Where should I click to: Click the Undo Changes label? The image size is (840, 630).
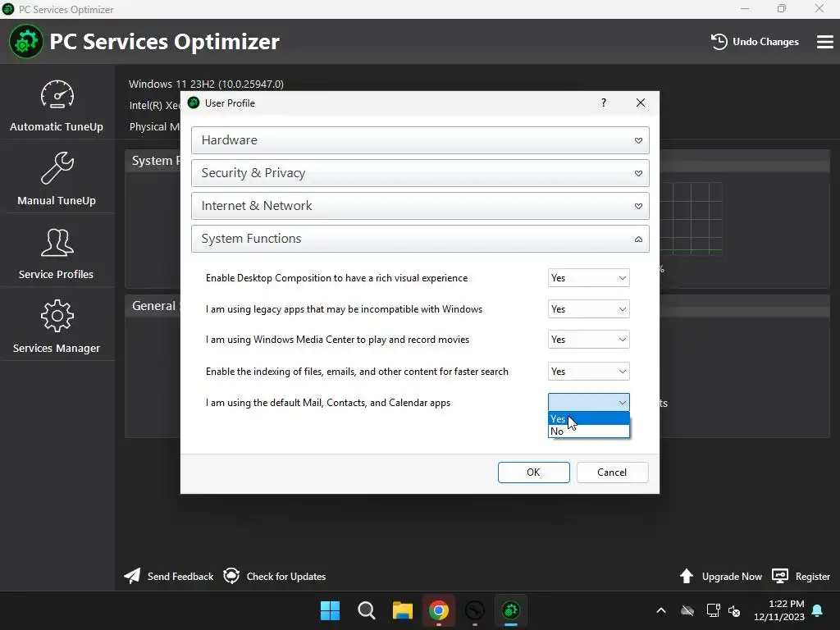coord(765,42)
